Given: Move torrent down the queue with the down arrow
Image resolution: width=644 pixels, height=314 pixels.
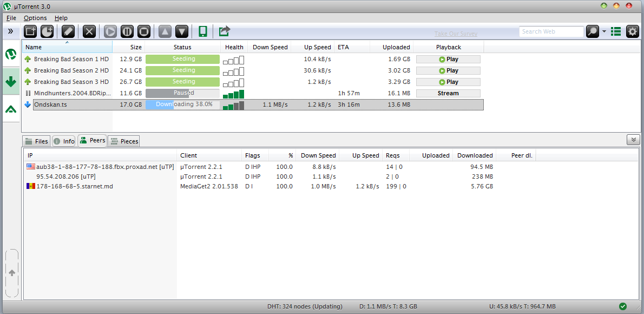Looking at the screenshot, I should pyautogui.click(x=182, y=31).
